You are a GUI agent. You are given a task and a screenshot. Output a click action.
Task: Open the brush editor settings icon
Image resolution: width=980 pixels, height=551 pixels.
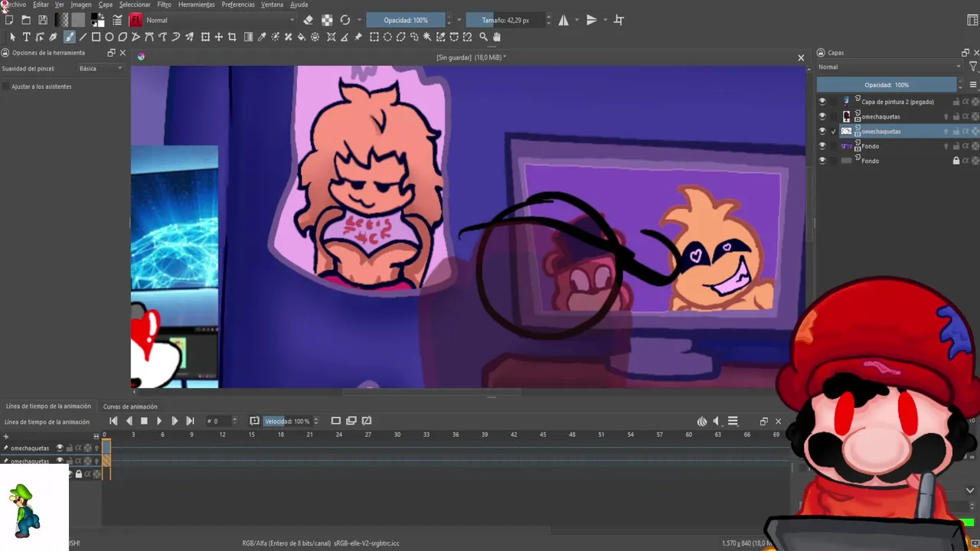[117, 20]
